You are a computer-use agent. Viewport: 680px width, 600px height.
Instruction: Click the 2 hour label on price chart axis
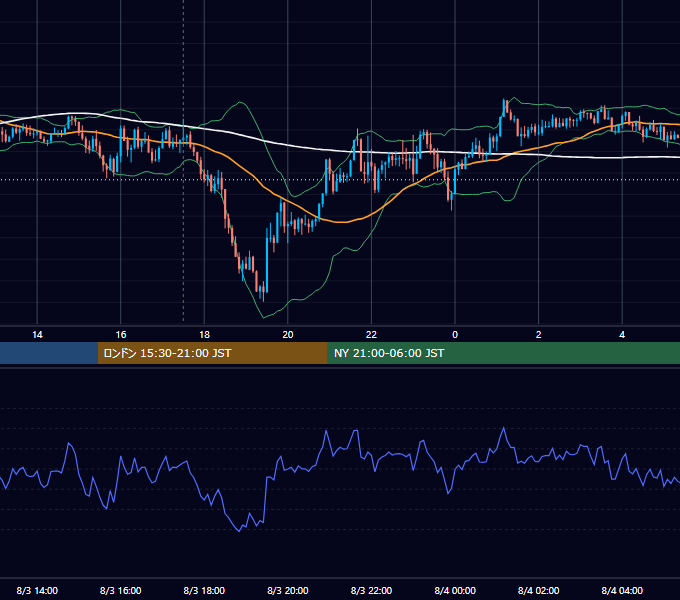point(539,335)
